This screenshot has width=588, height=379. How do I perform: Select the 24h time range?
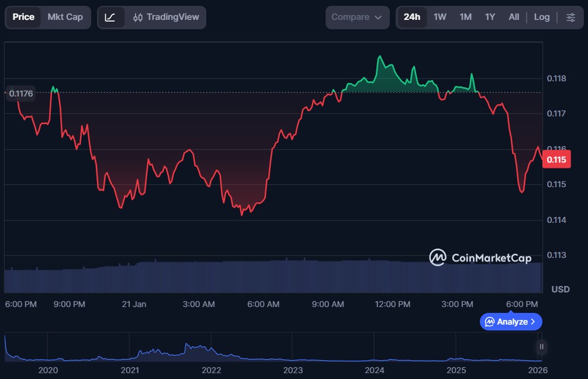(x=412, y=18)
